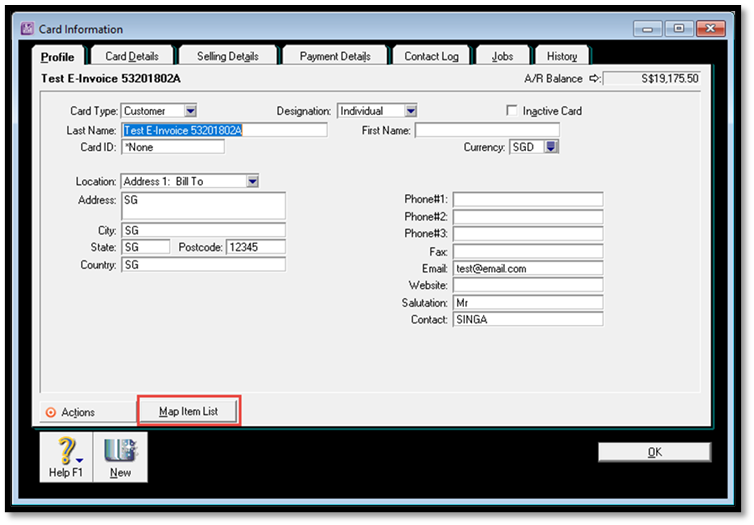Viewport: 754px width, 525px height.
Task: Expand the Location address dropdown
Action: tap(253, 181)
